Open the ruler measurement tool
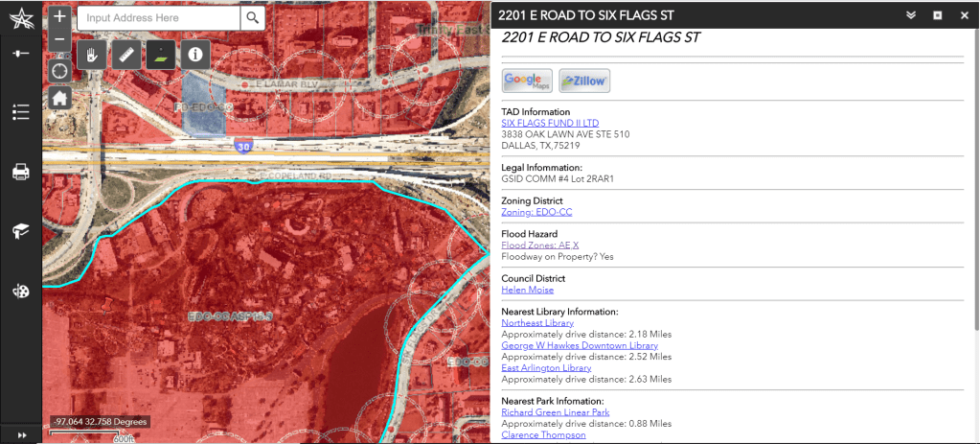The image size is (980, 444). [126, 54]
